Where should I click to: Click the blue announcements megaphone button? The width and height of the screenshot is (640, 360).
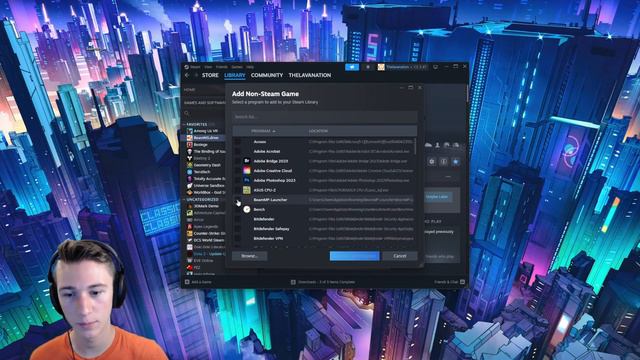(352, 67)
